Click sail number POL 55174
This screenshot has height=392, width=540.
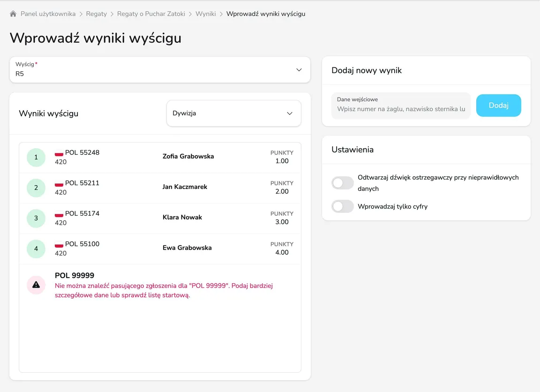pos(82,213)
